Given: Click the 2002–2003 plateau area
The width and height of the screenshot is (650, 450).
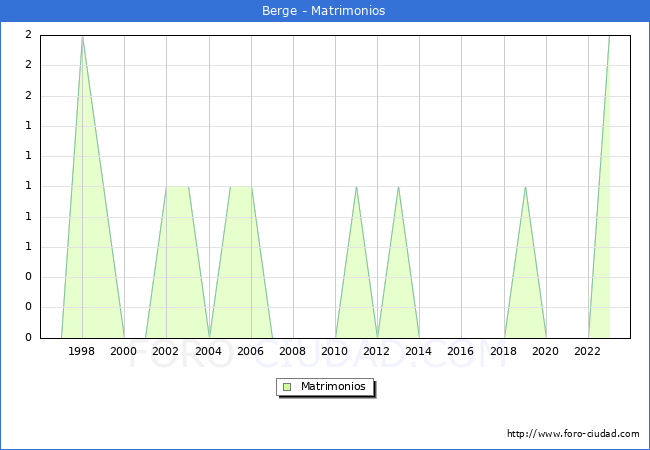Looking at the screenshot, I should coord(177,188).
